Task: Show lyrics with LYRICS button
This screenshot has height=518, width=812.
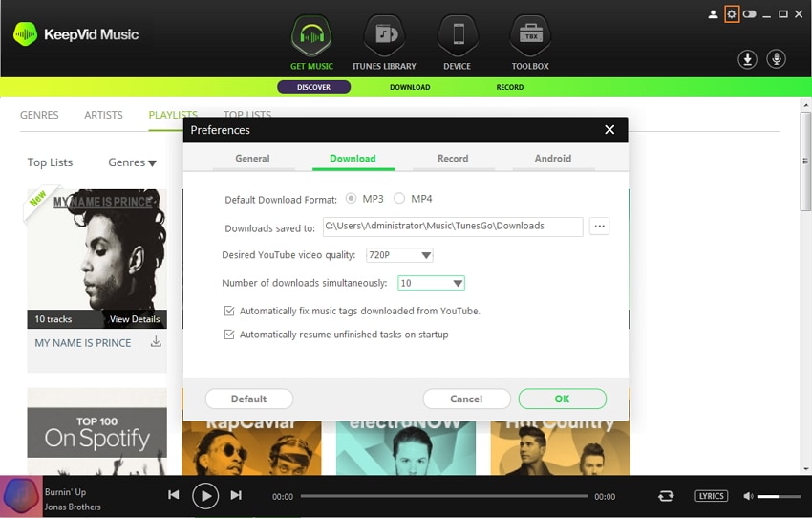Action: point(711,496)
